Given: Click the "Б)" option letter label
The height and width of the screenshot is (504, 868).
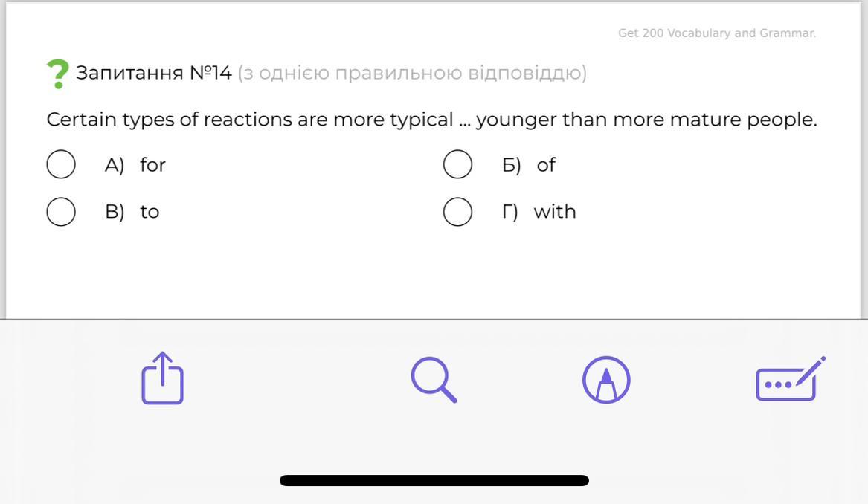Looking at the screenshot, I should [511, 165].
